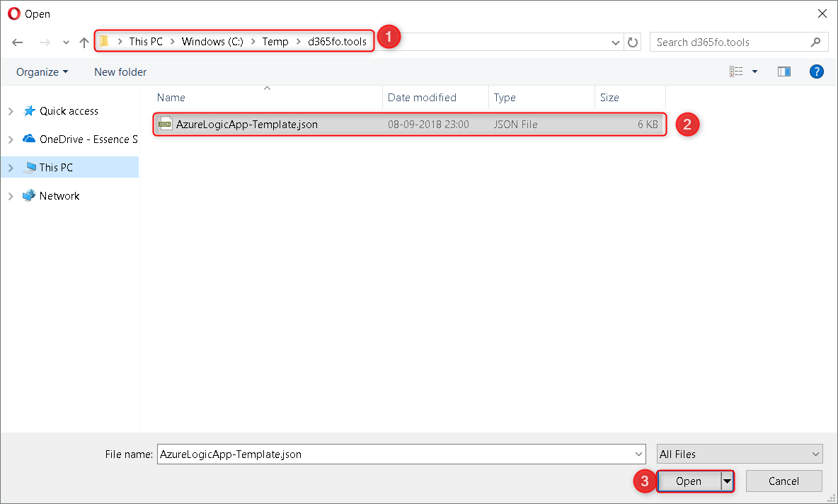The image size is (838, 504).
Task: Click the change view layout icon
Action: tap(737, 71)
